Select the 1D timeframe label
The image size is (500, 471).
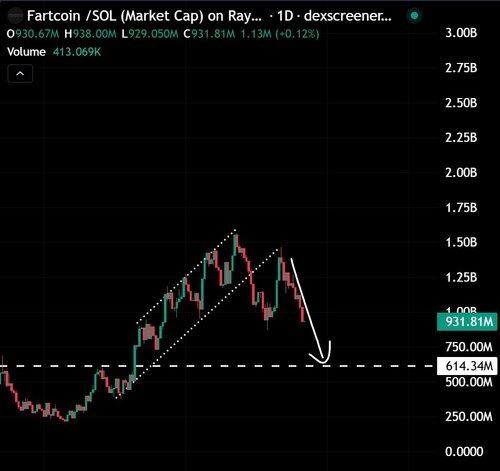click(x=285, y=16)
